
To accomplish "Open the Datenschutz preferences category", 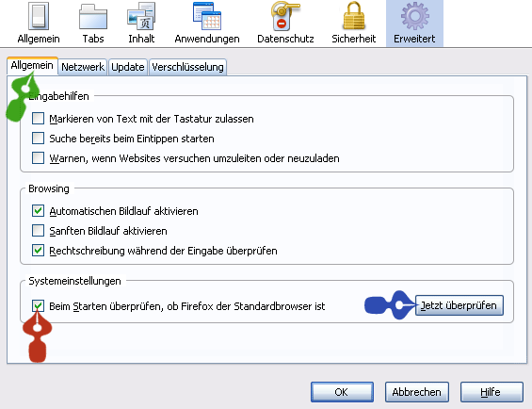I will [285, 24].
